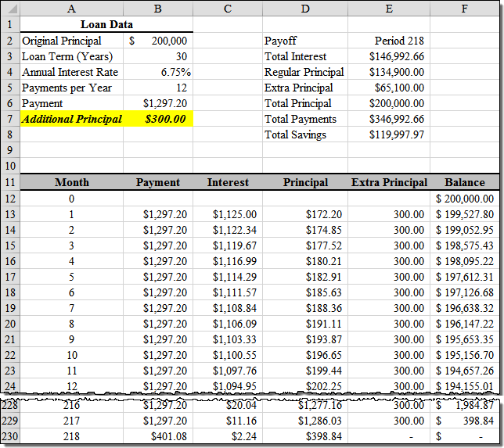Screen dimensions: 504x448
Task: Click the yellow 'Additional Principal' label cell
Action: tap(72, 119)
